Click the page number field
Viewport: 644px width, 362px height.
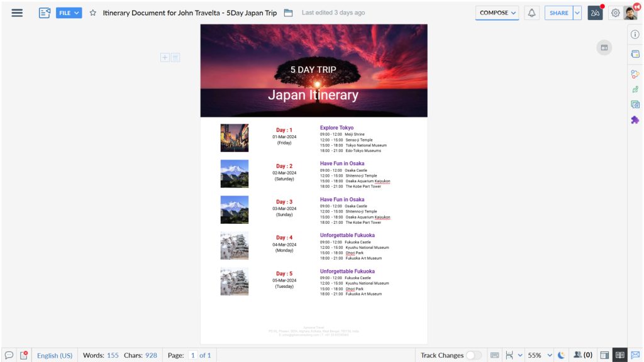coord(192,356)
